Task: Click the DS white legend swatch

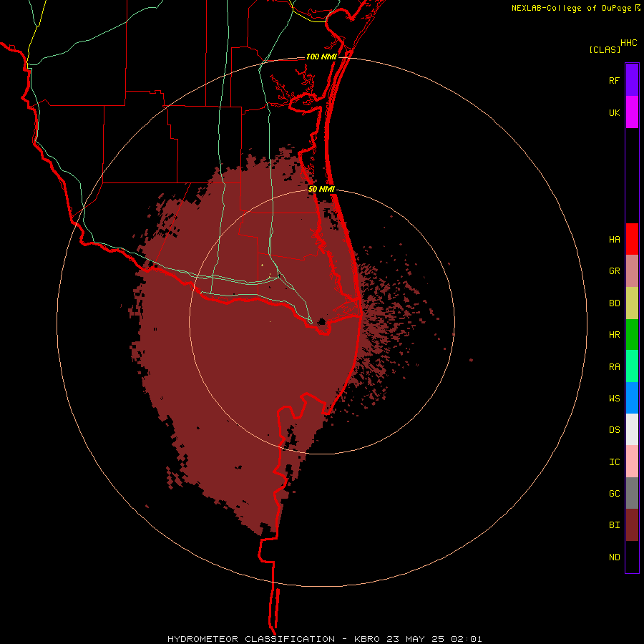Action: [632, 429]
